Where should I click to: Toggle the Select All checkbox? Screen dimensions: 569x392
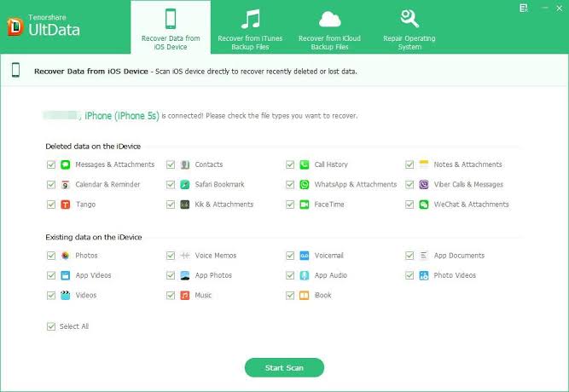51,326
